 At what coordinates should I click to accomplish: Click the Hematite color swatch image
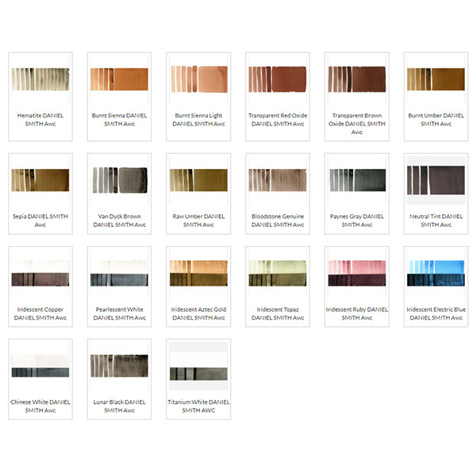(40, 79)
